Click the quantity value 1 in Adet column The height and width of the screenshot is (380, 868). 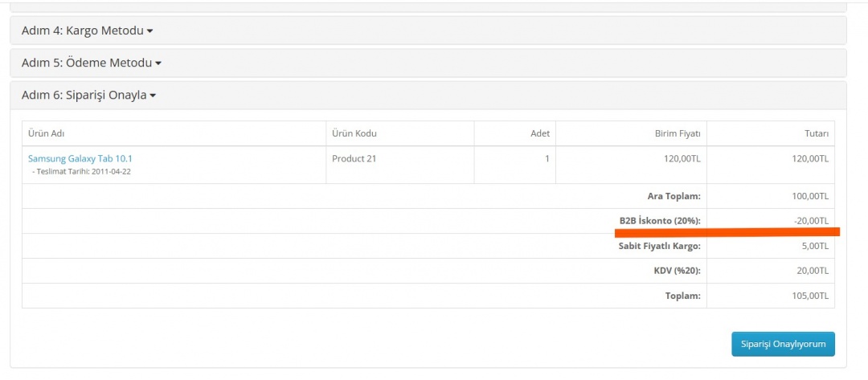(547, 159)
